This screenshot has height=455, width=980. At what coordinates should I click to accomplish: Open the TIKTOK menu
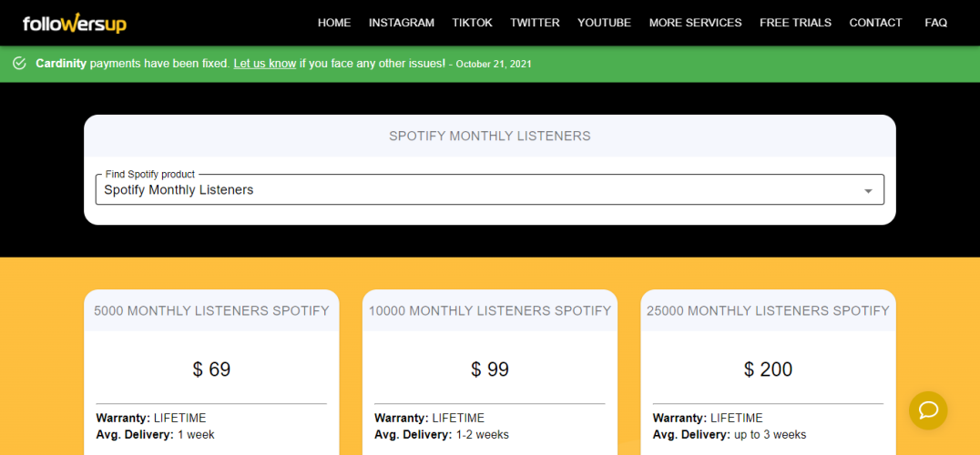click(473, 23)
